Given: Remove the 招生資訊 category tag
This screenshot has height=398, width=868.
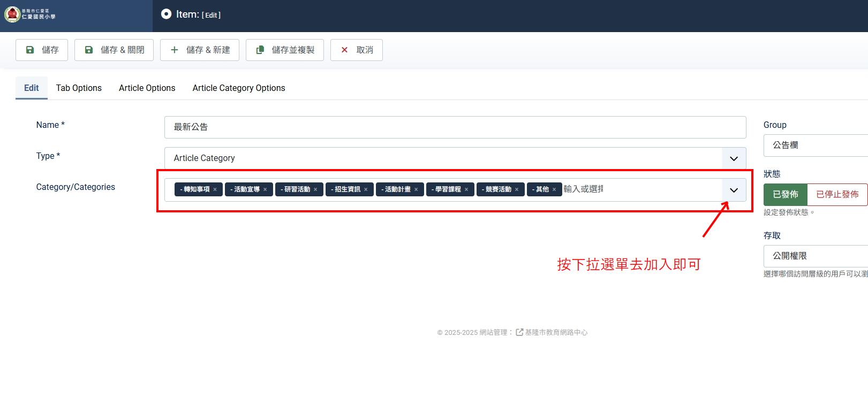Looking at the screenshot, I should click(366, 189).
